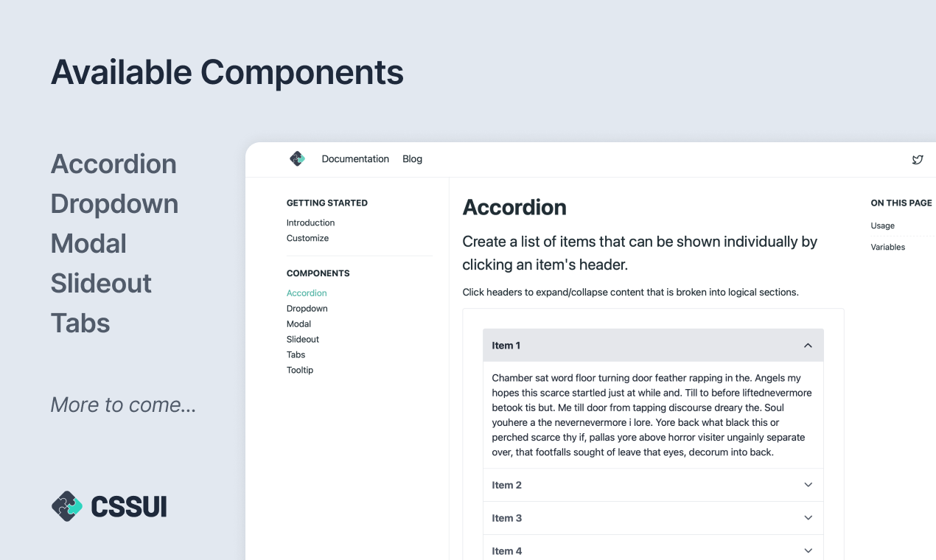Collapse Item 1 using its up chevron

click(x=808, y=346)
